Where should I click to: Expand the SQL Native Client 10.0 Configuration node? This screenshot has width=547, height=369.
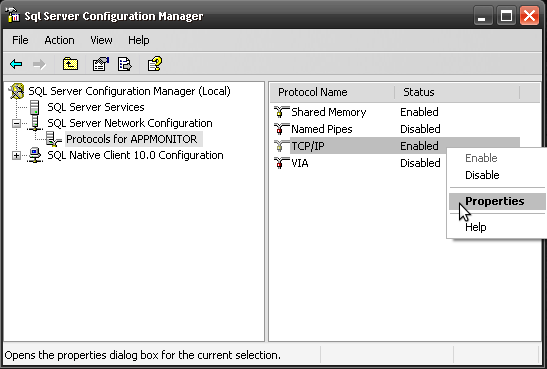[x=16, y=156]
